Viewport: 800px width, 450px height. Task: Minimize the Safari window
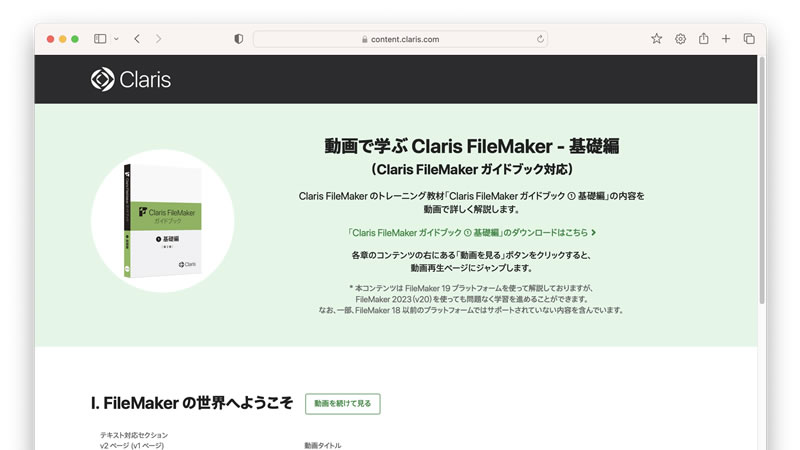(63, 39)
